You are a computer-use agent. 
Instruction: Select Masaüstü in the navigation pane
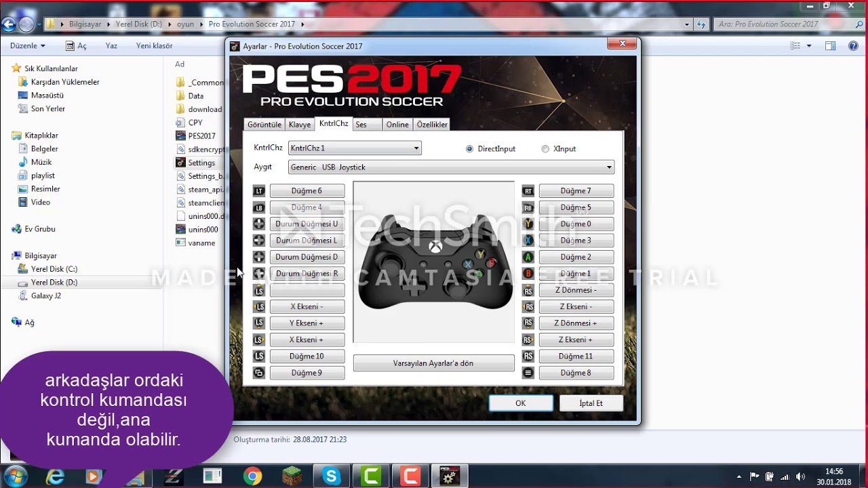(47, 96)
